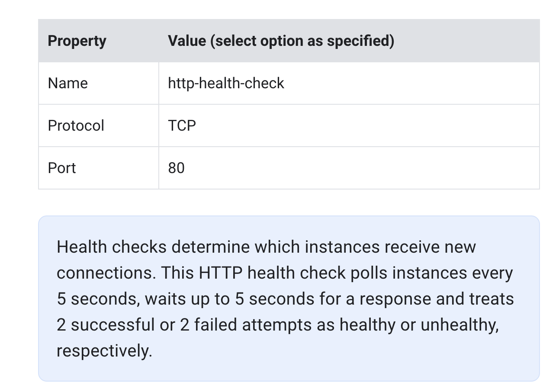The image size is (559, 392).
Task: Select the Protocol property cell
Action: (x=76, y=125)
